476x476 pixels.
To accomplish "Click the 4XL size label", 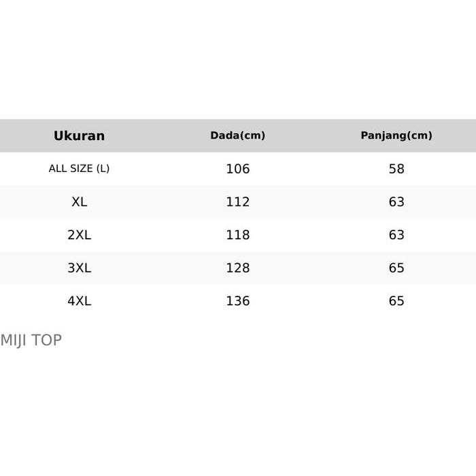I will [79, 301].
